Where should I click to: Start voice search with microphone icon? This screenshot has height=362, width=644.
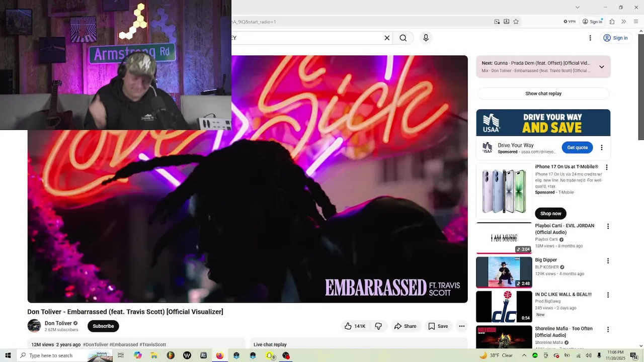click(x=426, y=38)
